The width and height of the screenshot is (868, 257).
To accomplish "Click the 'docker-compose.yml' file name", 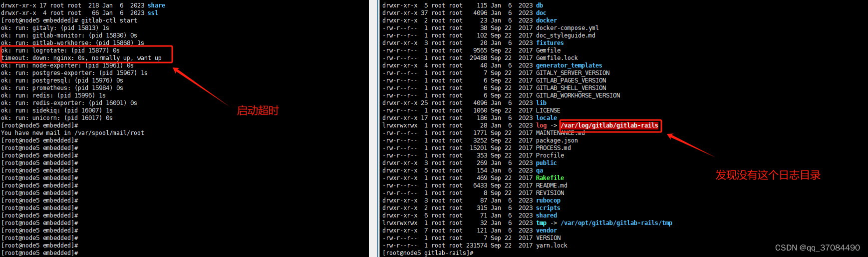I will coord(568,28).
